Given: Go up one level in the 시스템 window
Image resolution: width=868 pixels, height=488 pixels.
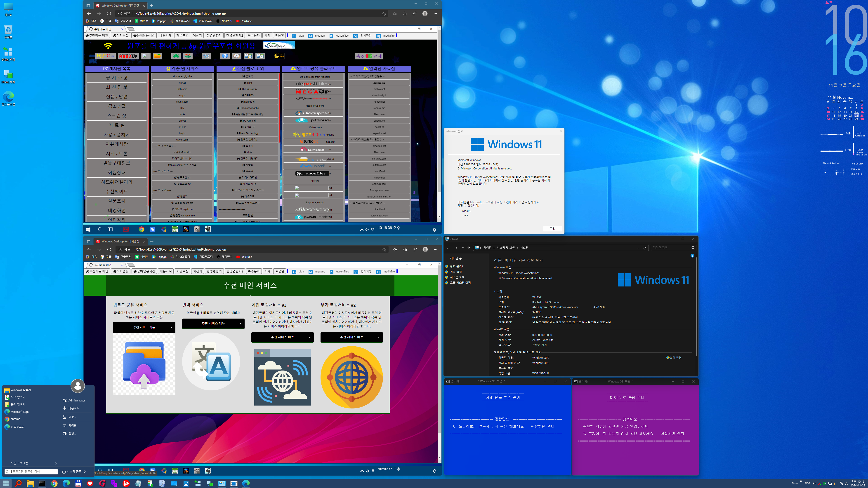Looking at the screenshot, I should click(x=469, y=248).
